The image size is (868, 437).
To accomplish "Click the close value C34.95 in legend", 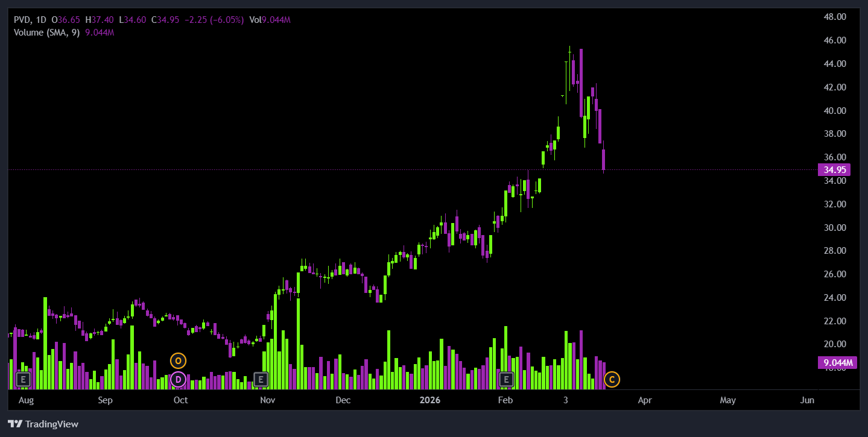I will coord(166,20).
